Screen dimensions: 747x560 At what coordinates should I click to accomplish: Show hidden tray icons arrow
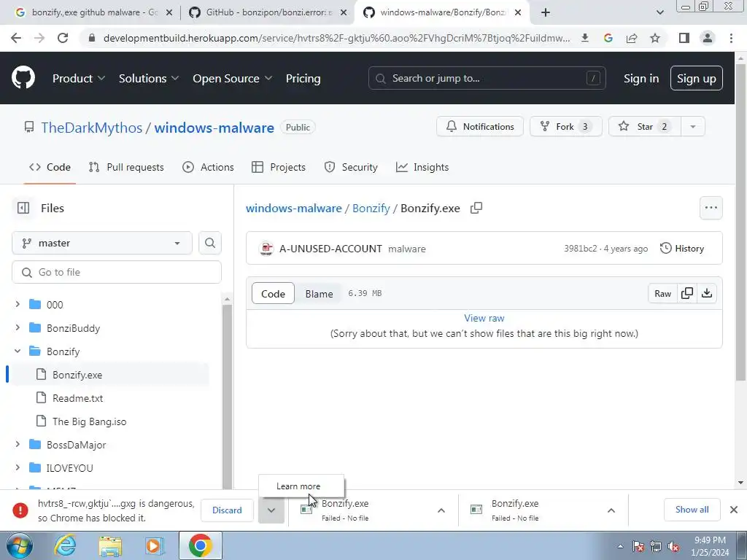pyautogui.click(x=620, y=547)
